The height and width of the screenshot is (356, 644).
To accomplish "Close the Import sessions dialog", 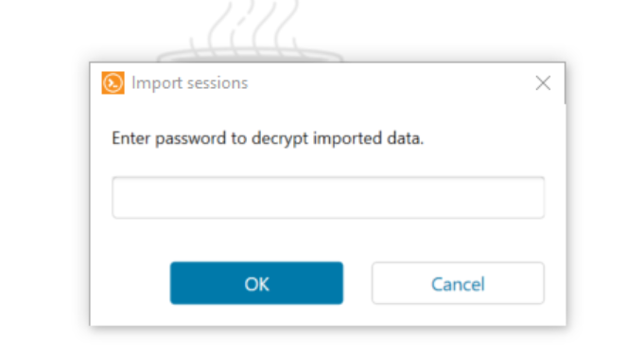I will click(543, 83).
